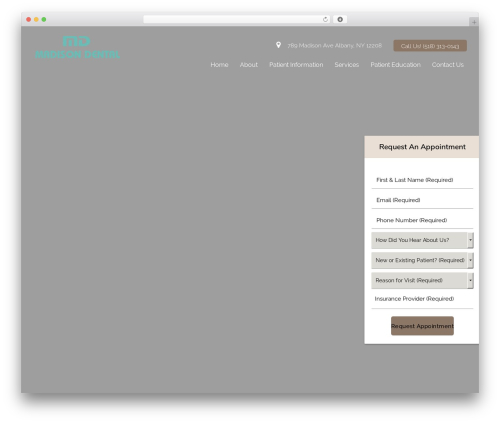Screen dimensions: 500x423
Task: Expand New or Existing Patient dropdown
Action: coord(422,260)
